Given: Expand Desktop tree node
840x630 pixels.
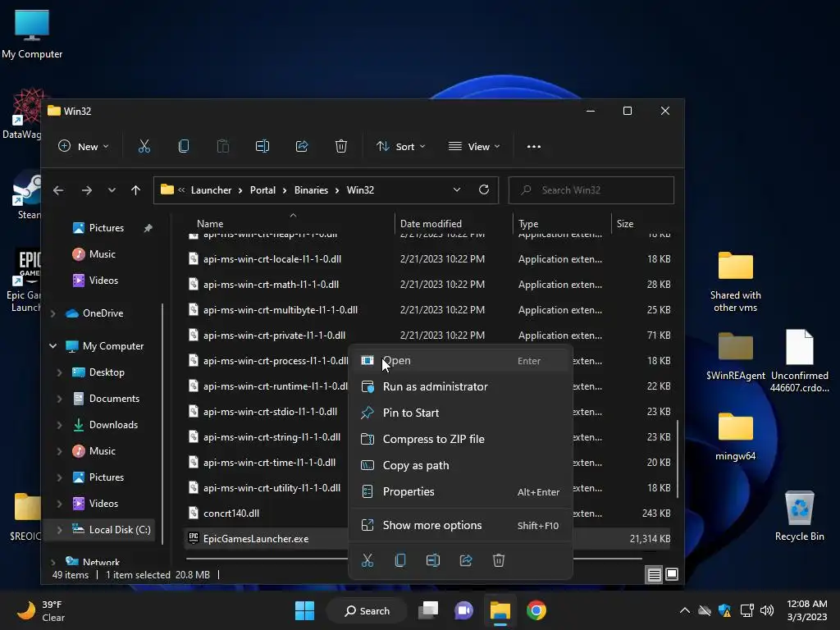Looking at the screenshot, I should 59,372.
